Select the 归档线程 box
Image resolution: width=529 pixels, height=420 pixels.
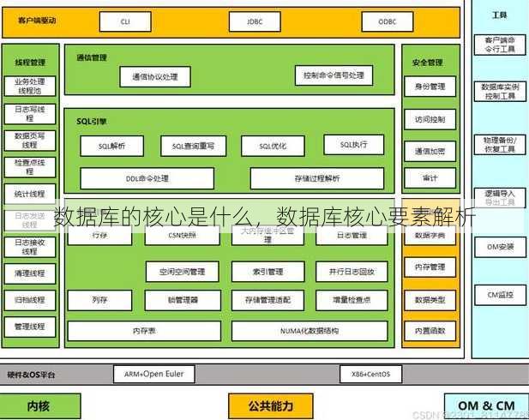coord(30,300)
